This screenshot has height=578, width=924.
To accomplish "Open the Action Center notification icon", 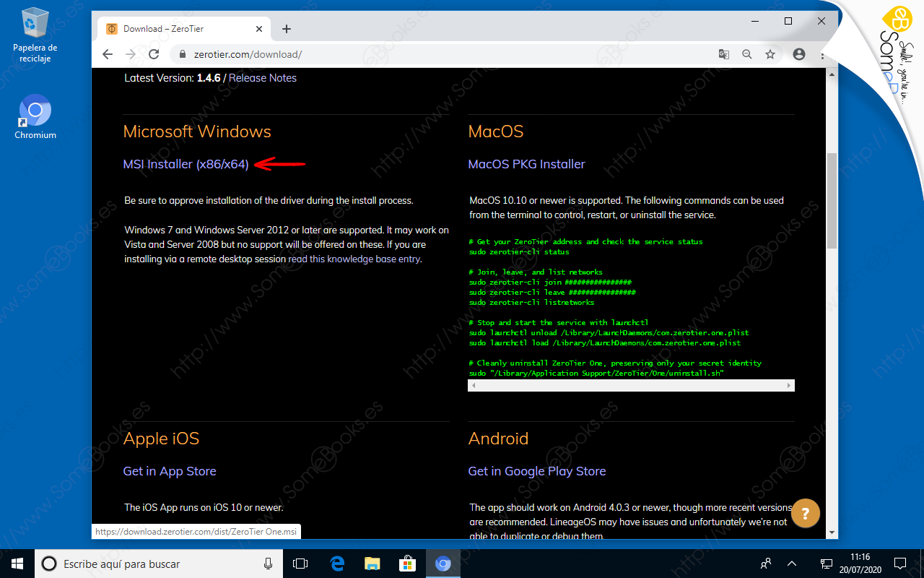I will click(900, 563).
